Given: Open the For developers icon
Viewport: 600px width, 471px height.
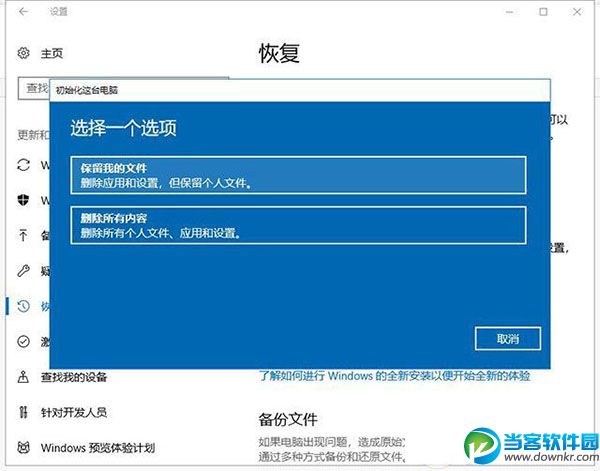Looking at the screenshot, I should [x=23, y=412].
